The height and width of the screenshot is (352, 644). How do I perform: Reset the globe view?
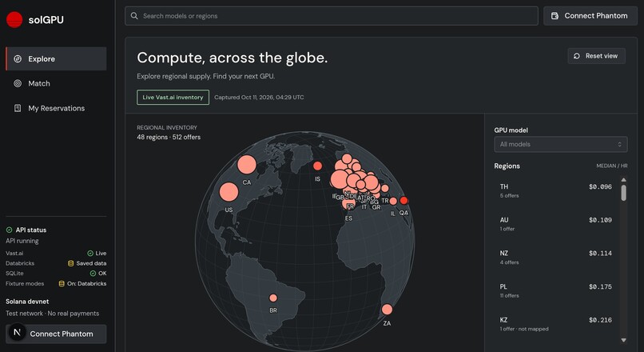click(596, 56)
